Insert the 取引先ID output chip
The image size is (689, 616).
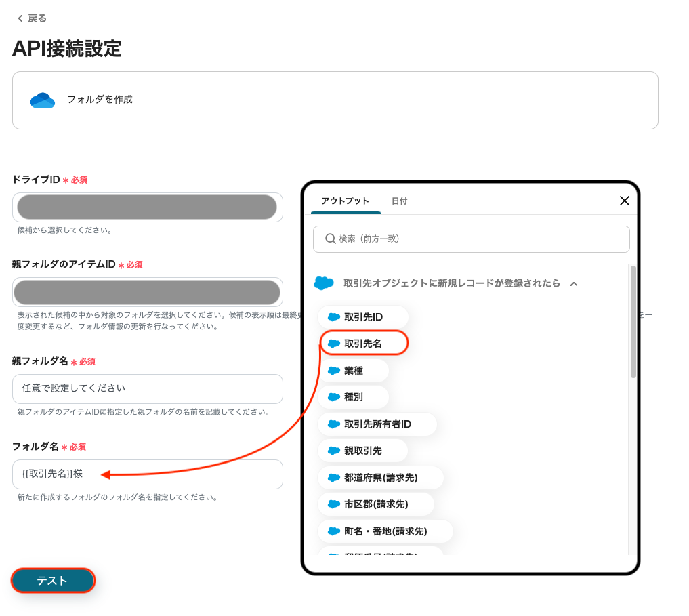pos(363,317)
